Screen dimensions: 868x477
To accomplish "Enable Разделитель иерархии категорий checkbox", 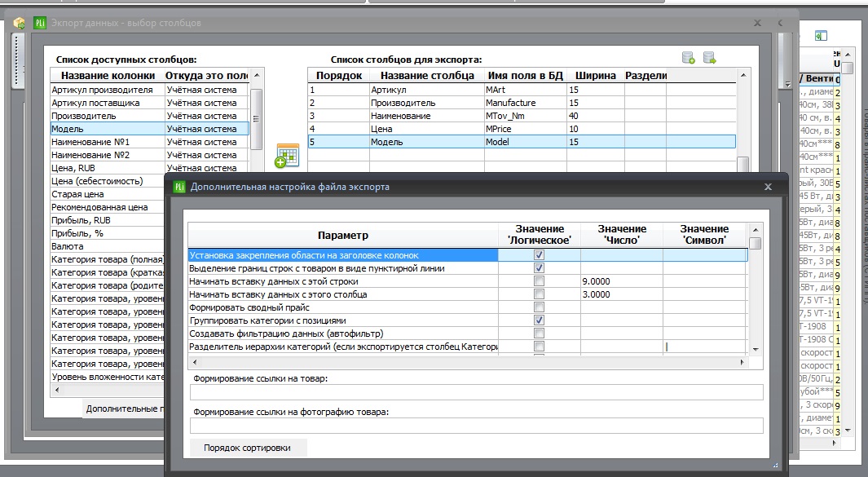I will [x=539, y=347].
